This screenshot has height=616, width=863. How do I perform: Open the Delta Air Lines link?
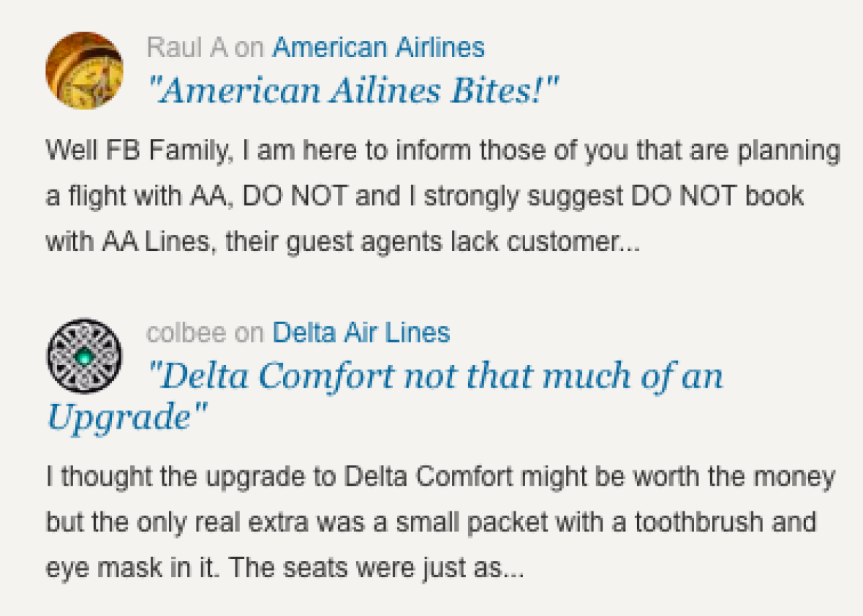click(x=361, y=333)
